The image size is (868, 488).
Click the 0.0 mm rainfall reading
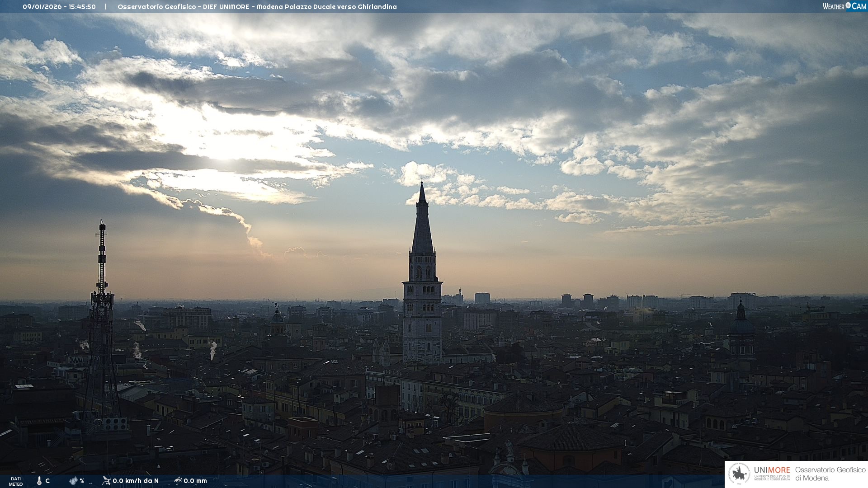(x=195, y=481)
